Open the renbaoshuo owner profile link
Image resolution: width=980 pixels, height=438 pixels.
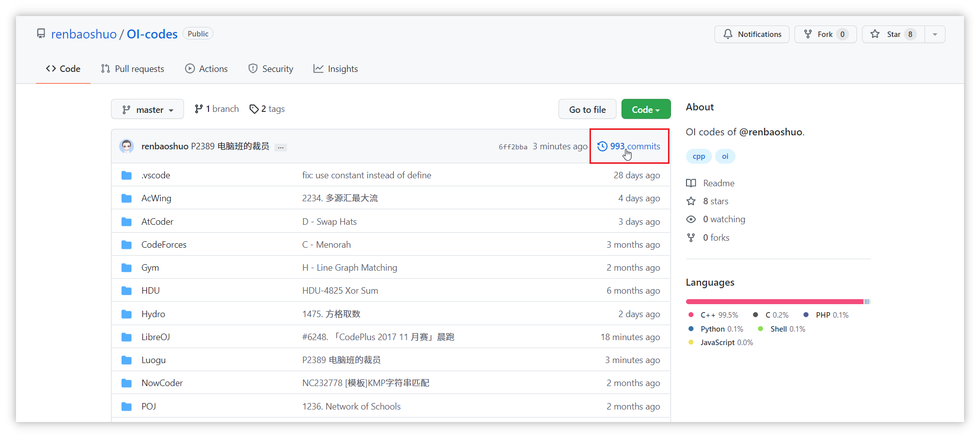tap(84, 34)
